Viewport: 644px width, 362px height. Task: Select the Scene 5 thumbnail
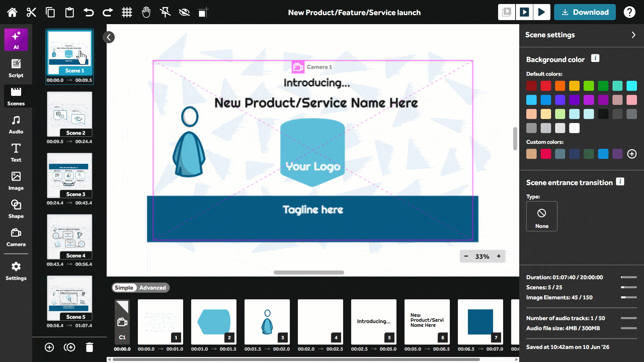click(69, 298)
